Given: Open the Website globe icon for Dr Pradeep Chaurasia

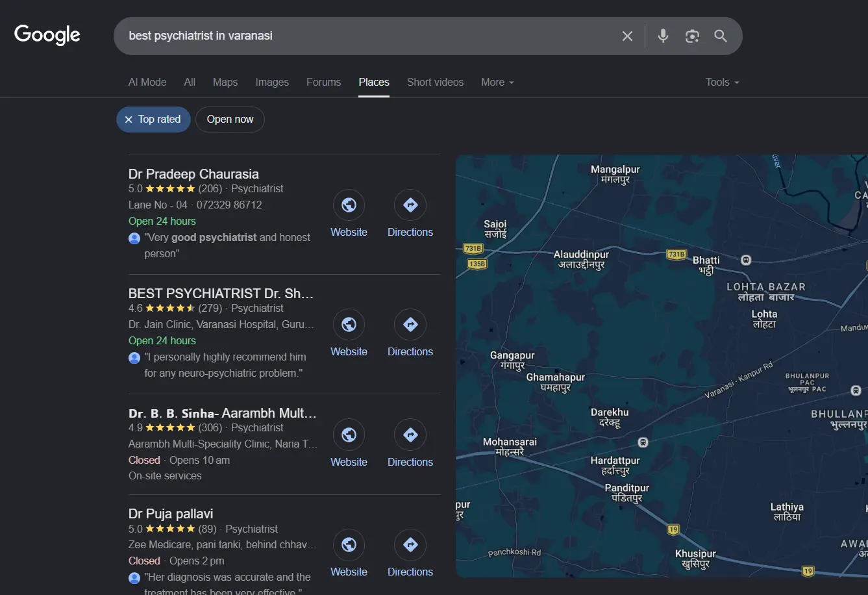Looking at the screenshot, I should coord(349,204).
